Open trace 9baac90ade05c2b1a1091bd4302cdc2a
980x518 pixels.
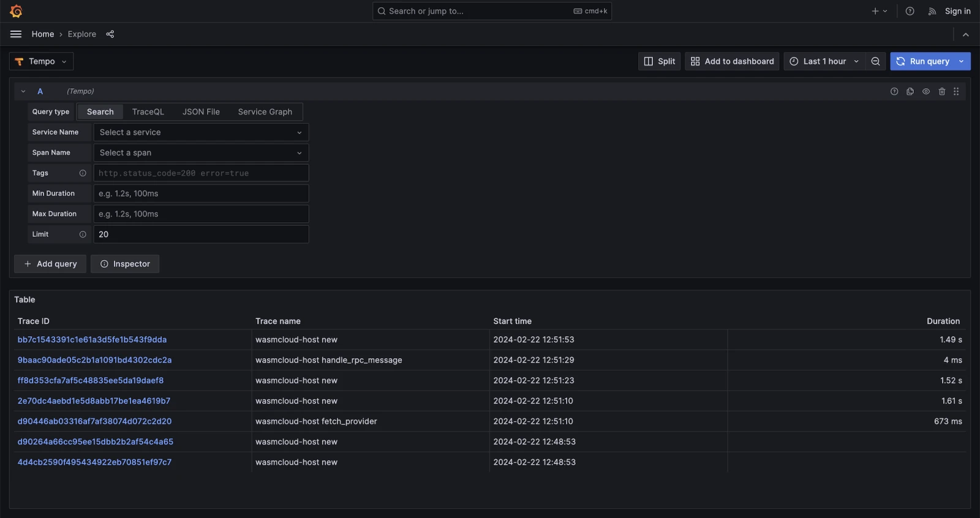point(94,360)
